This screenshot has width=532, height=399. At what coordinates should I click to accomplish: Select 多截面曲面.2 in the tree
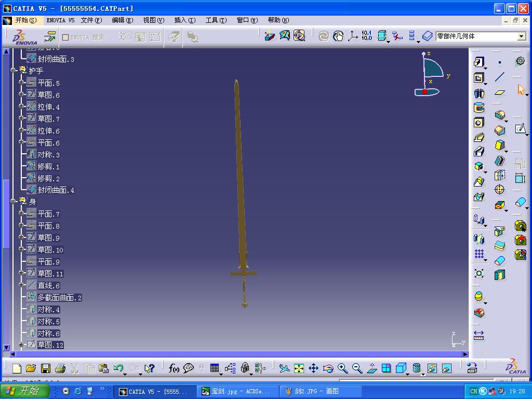[59, 298]
